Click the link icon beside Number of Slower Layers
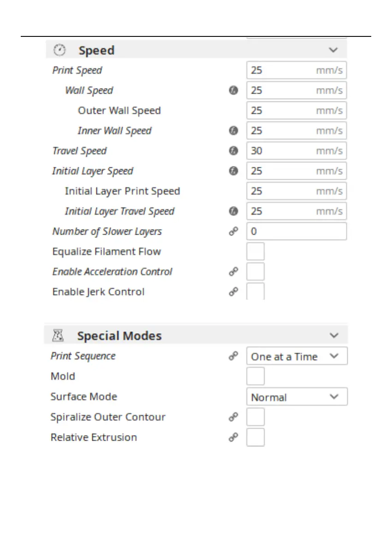392x549 pixels. [234, 231]
